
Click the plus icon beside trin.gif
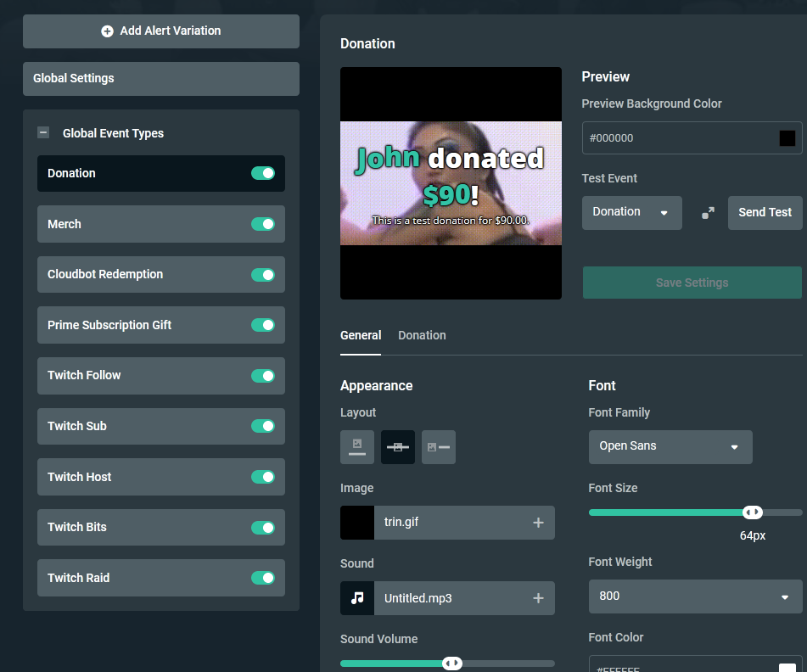[x=538, y=523]
